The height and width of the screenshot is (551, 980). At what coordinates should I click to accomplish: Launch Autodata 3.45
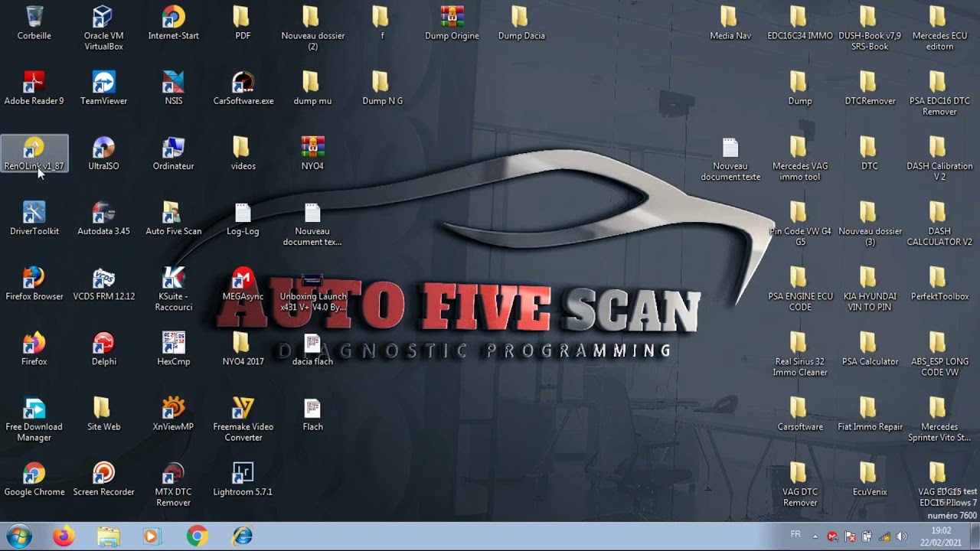(x=103, y=218)
